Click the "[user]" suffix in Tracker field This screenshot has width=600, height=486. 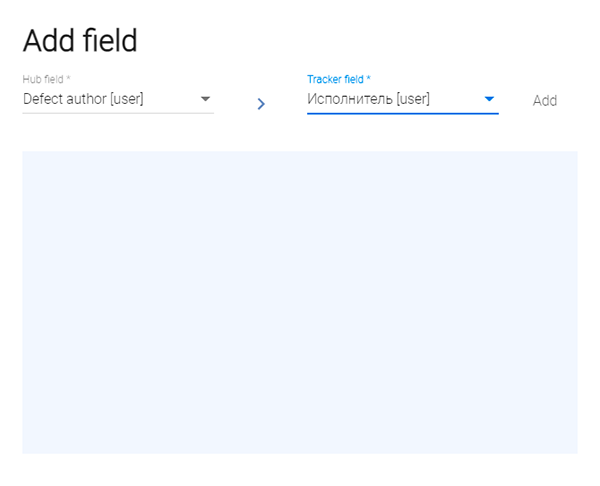[x=413, y=99]
